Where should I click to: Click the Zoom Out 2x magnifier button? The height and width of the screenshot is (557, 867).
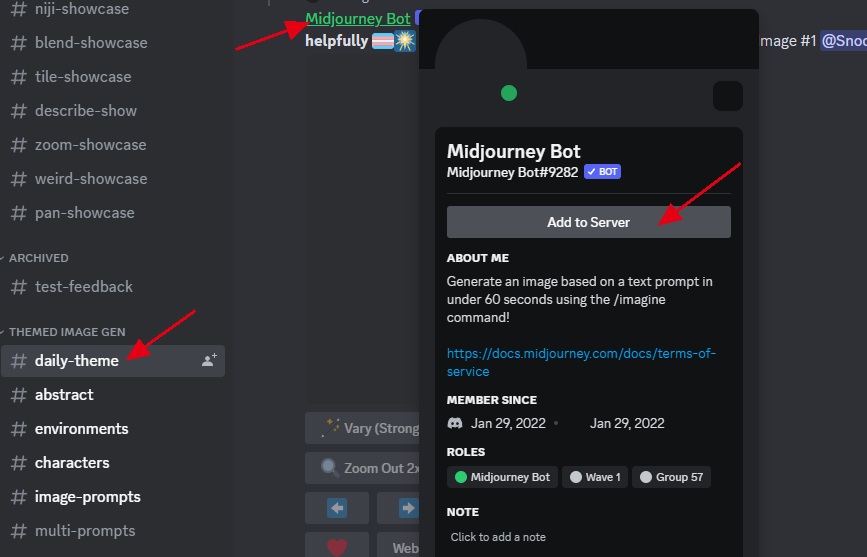[362, 468]
